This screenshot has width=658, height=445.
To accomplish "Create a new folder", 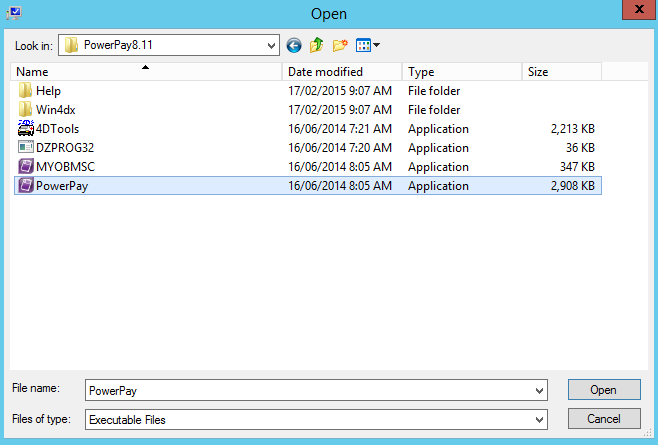I will point(340,45).
